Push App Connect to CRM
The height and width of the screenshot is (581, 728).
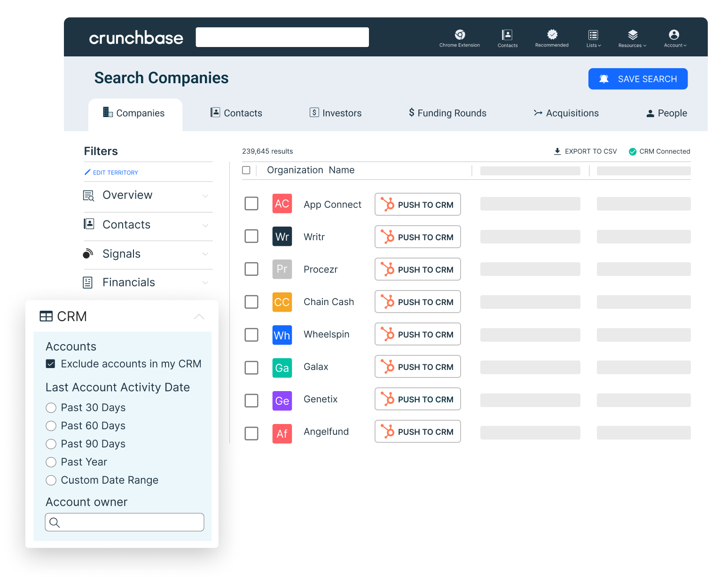click(x=417, y=204)
